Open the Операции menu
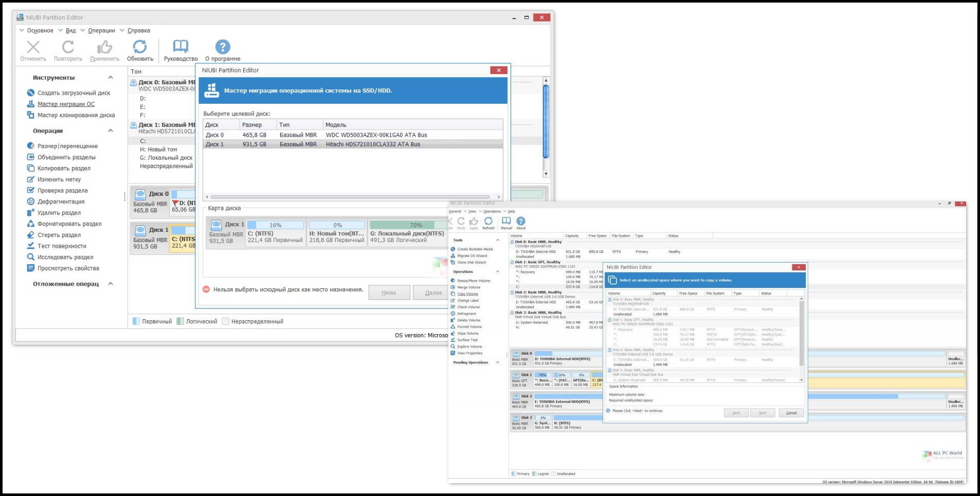The width and height of the screenshot is (980, 496). click(101, 31)
